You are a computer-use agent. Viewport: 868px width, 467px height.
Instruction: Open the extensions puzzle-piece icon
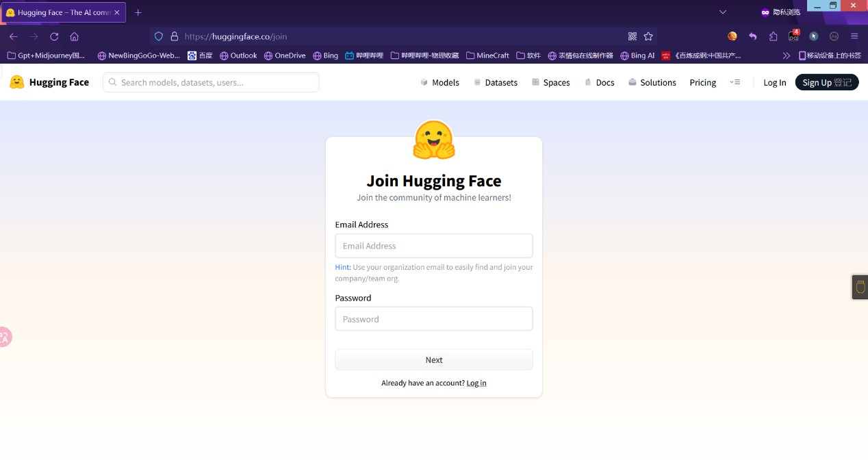click(x=774, y=36)
